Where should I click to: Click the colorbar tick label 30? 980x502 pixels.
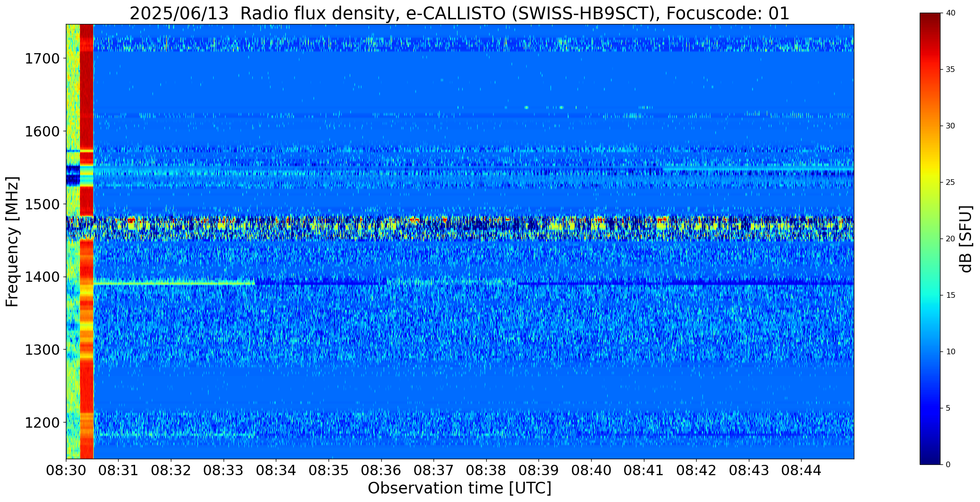point(950,126)
